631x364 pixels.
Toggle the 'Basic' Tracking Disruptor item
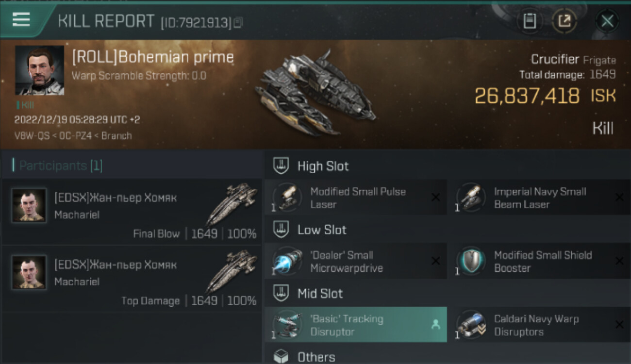point(355,325)
